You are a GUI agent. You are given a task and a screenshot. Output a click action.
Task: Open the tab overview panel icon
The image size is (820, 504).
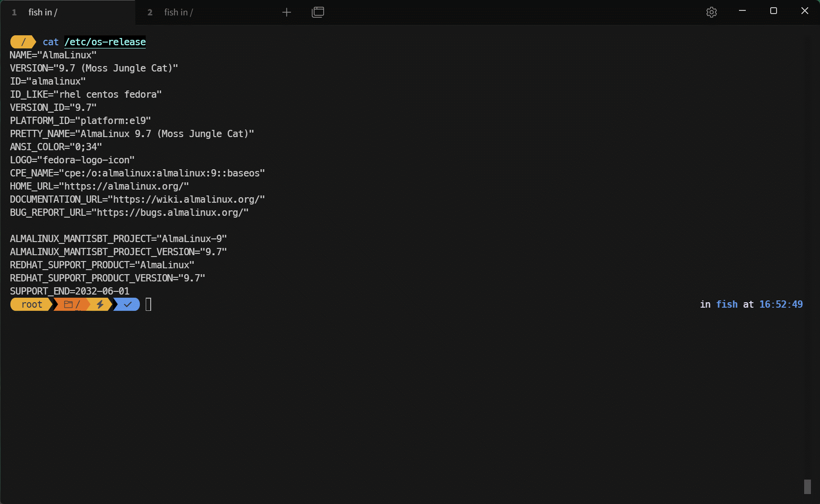click(318, 12)
